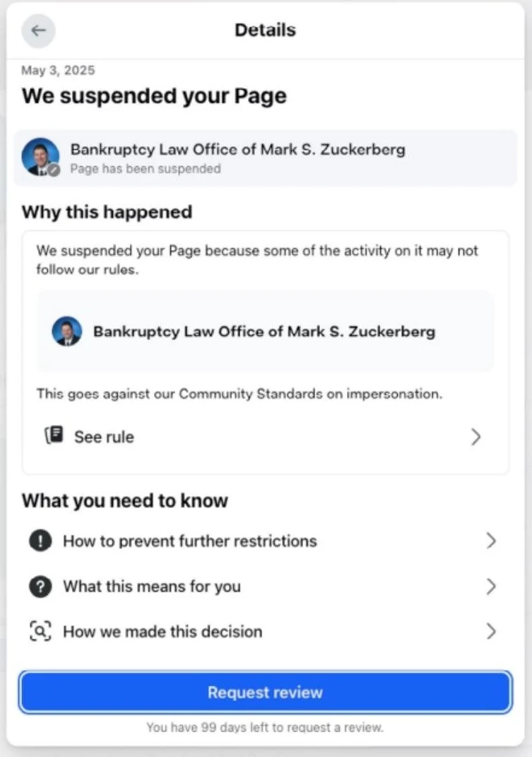Viewport: 532px width, 757px height.
Task: Expand What this means for you chevron
Action: (491, 586)
